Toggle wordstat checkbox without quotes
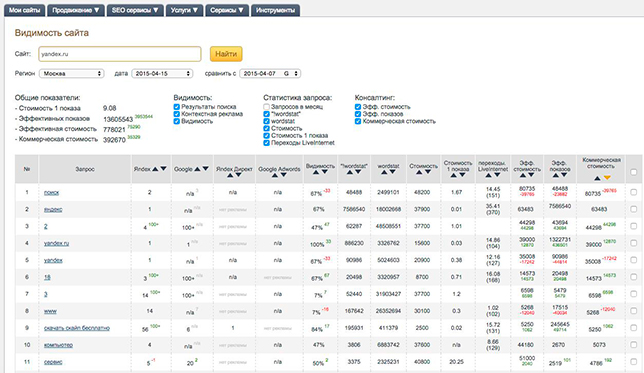The image size is (644, 373). pyautogui.click(x=267, y=121)
